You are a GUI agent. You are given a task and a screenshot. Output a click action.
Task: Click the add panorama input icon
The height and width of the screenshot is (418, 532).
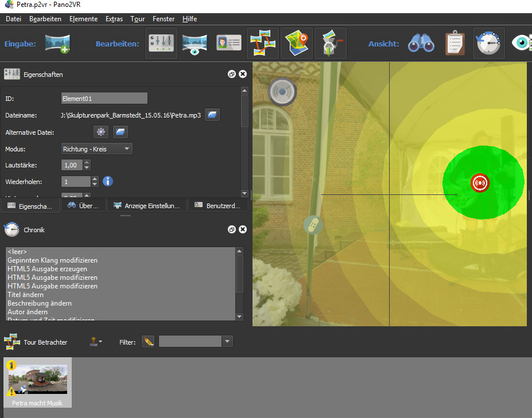tap(57, 44)
